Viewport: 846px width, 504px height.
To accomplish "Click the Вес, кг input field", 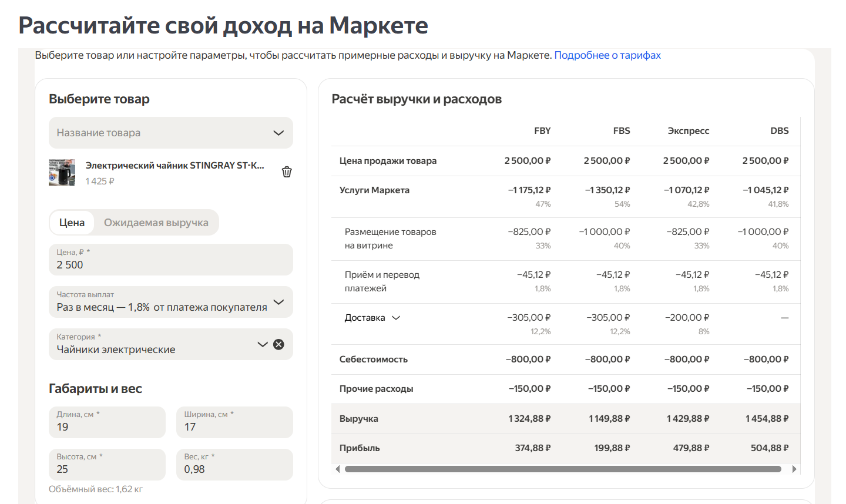I will tap(234, 469).
